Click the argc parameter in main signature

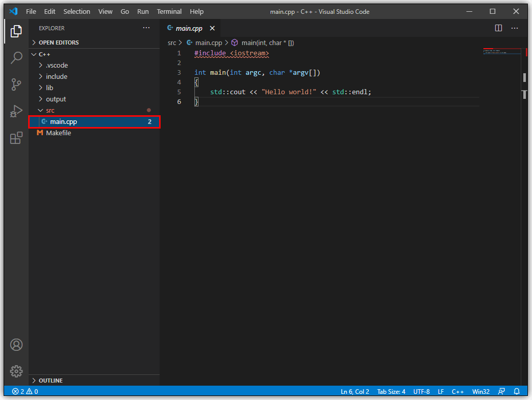(x=253, y=73)
